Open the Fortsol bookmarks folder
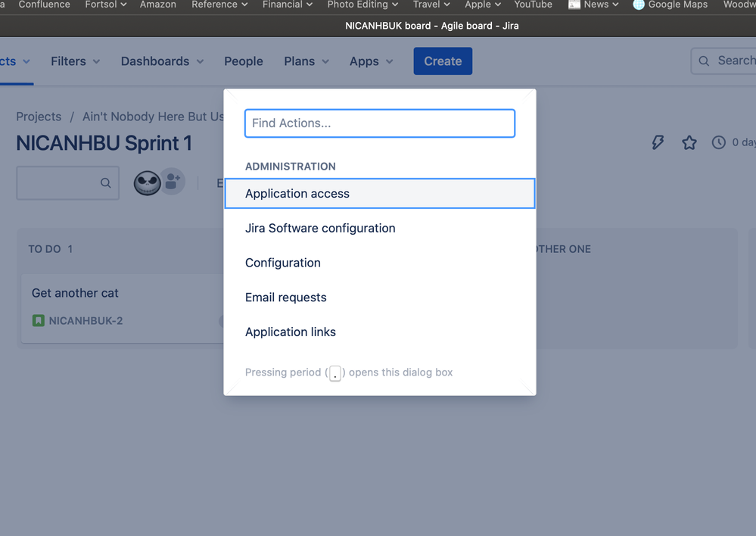The width and height of the screenshot is (756, 536). (106, 5)
